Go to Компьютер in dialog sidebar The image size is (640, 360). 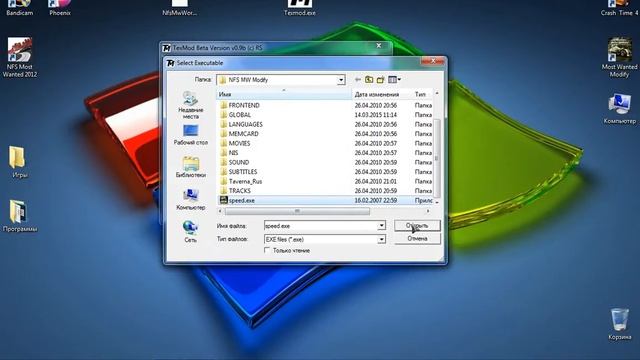pyautogui.click(x=191, y=200)
